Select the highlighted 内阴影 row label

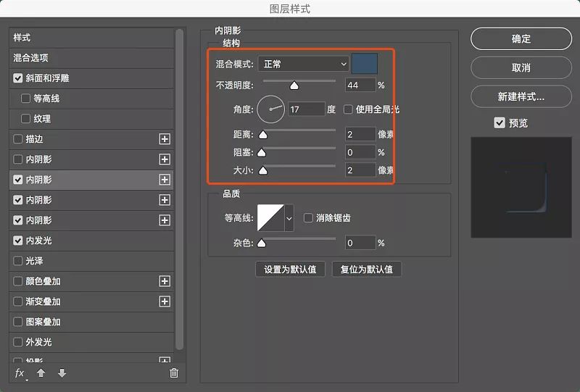coord(38,180)
